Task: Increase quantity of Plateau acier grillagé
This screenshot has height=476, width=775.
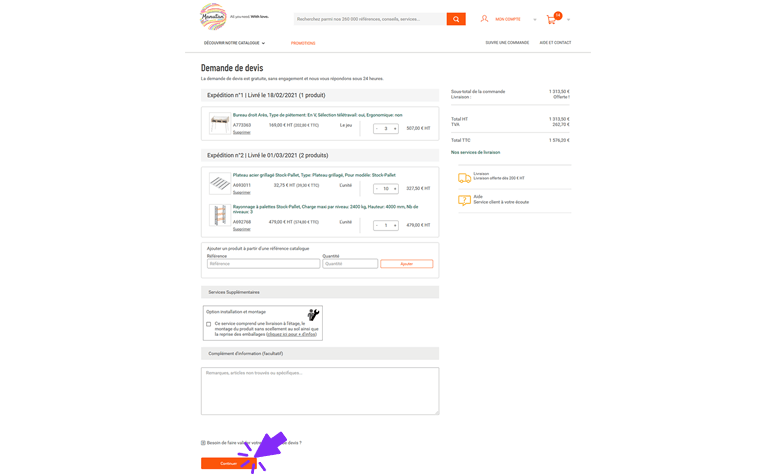Action: pyautogui.click(x=395, y=189)
